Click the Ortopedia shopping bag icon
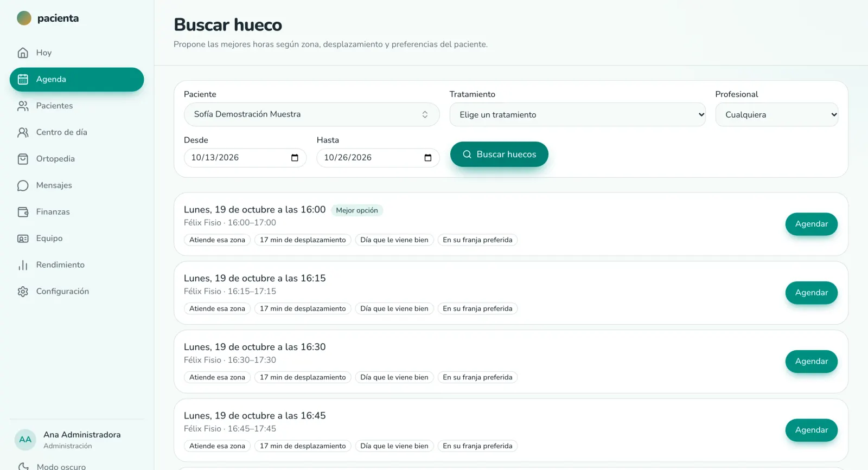868x470 pixels. click(23, 159)
